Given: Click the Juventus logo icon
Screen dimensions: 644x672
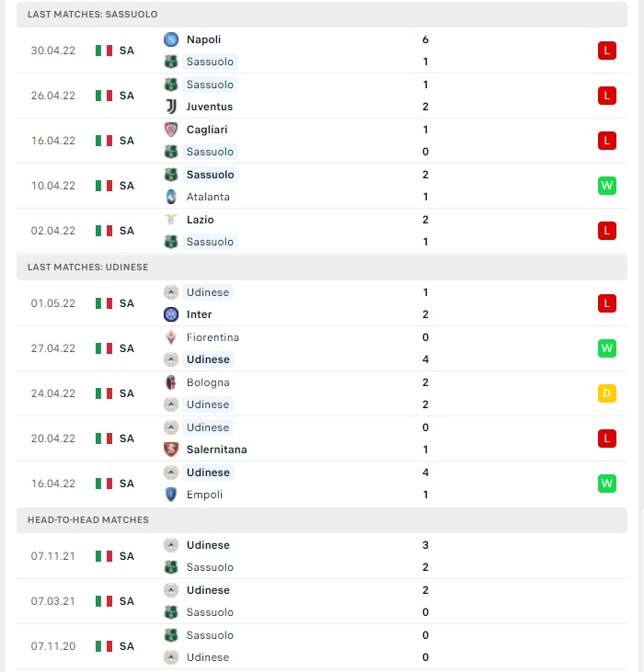Looking at the screenshot, I should click(x=170, y=107).
